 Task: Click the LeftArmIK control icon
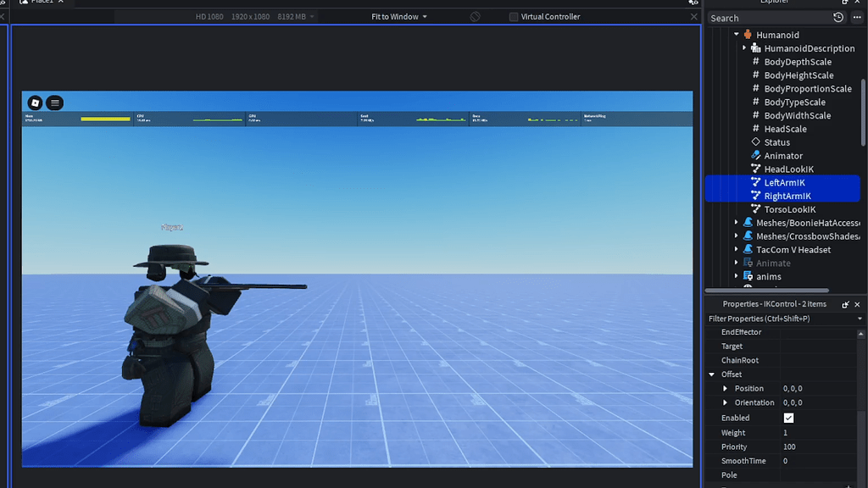coord(755,183)
